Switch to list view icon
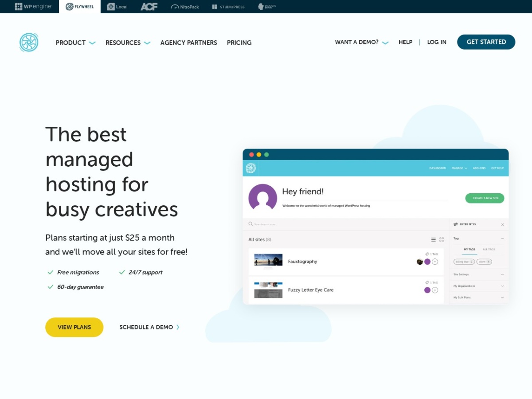 click(x=434, y=239)
